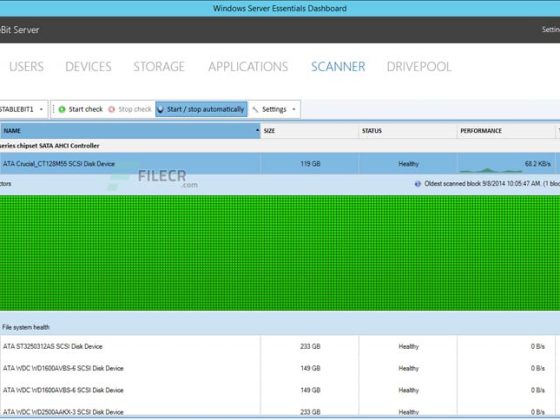This screenshot has height=420, width=560.
Task: Click the 233 GB size of the WD2500AAKX-3 disk
Action: pyautogui.click(x=310, y=412)
